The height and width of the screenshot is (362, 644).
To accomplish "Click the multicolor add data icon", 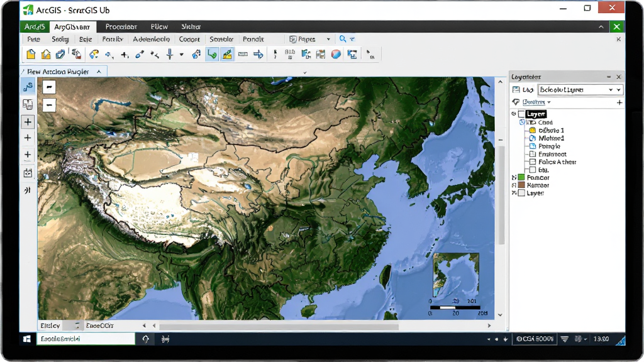I will click(x=94, y=54).
